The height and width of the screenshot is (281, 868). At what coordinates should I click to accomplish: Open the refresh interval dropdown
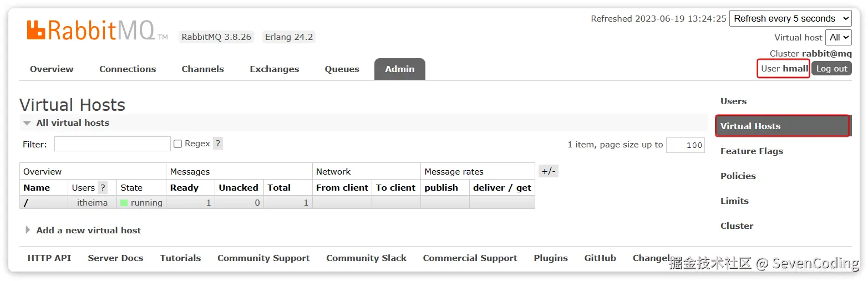tap(790, 18)
